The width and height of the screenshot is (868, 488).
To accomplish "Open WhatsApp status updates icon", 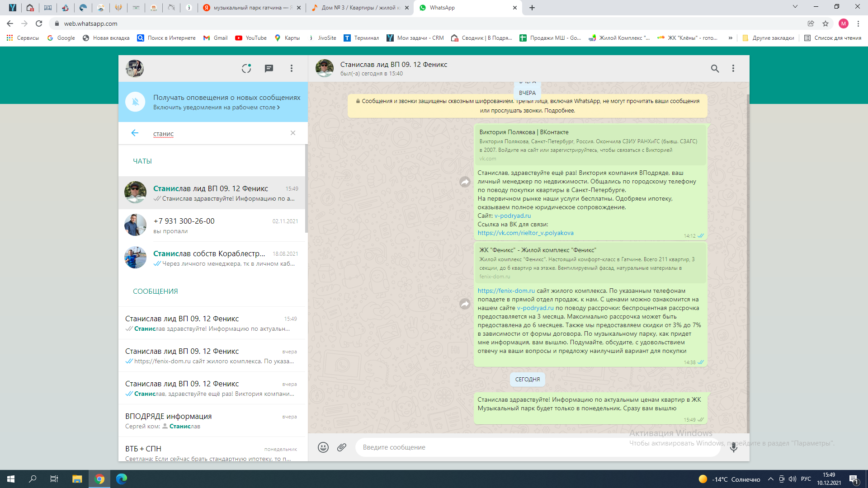I will point(246,68).
